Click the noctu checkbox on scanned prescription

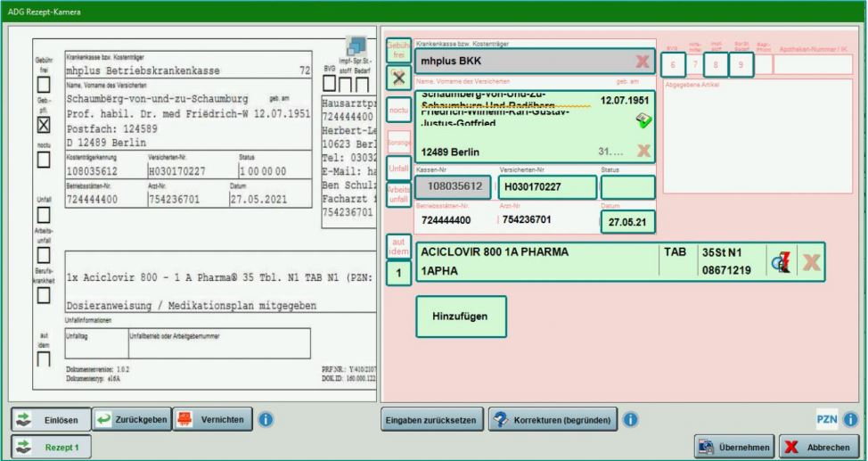point(43,161)
